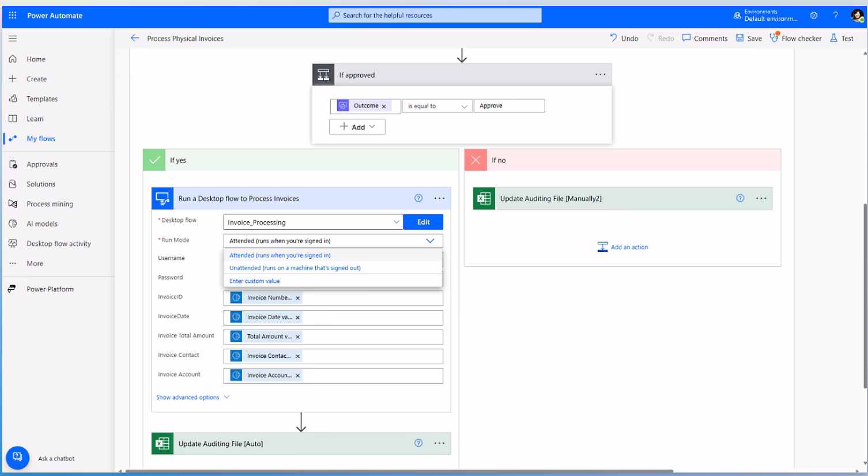Open AI models in sidebar

coord(42,224)
